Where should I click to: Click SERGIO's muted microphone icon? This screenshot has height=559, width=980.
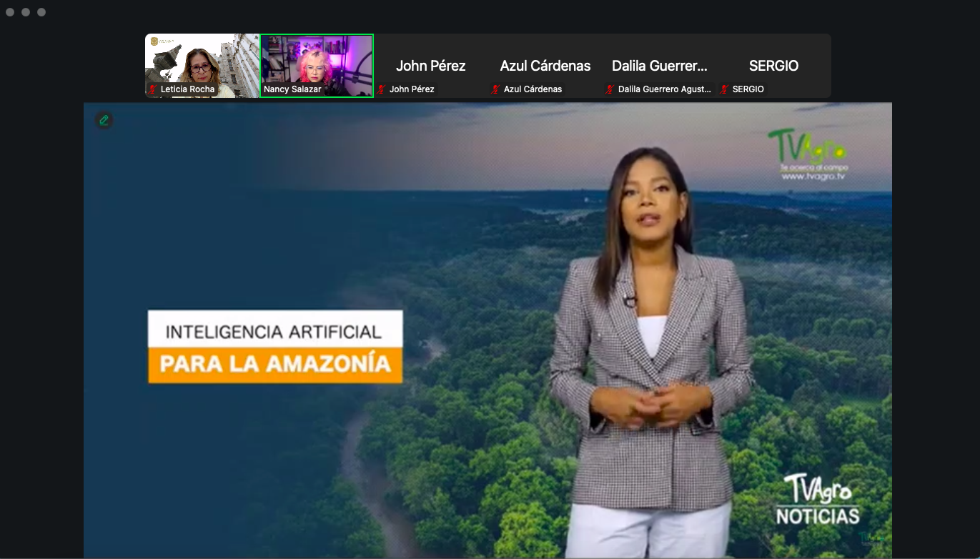[724, 89]
